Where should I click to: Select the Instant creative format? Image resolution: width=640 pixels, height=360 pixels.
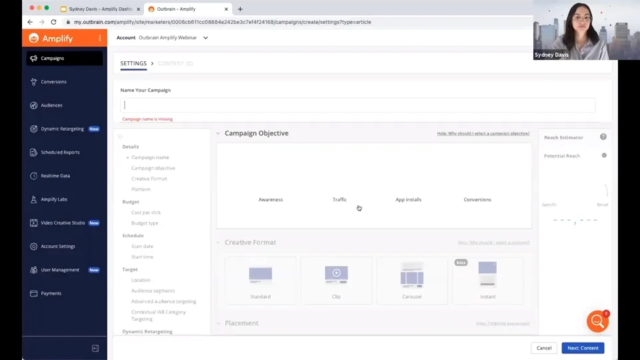click(488, 281)
